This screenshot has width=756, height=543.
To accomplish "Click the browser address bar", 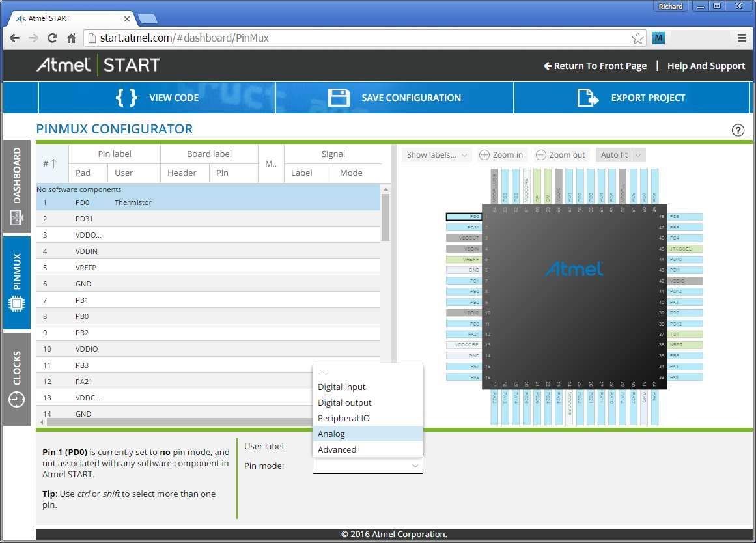I will point(365,38).
